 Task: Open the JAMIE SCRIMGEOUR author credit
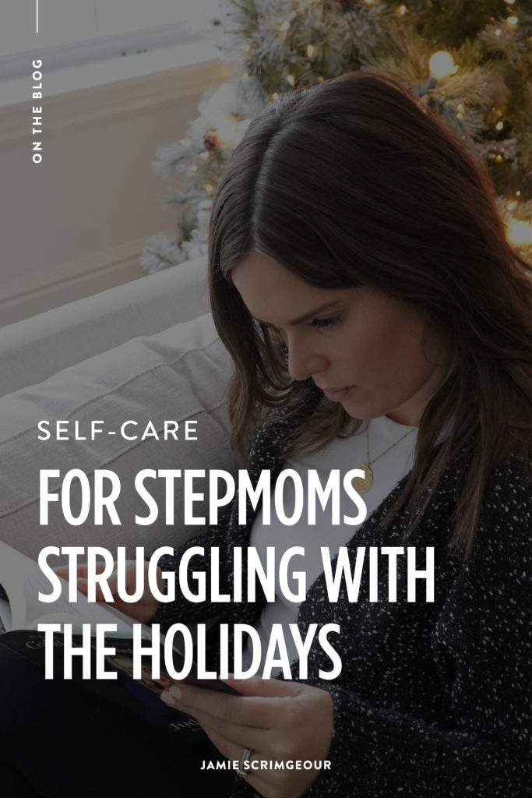click(266, 765)
